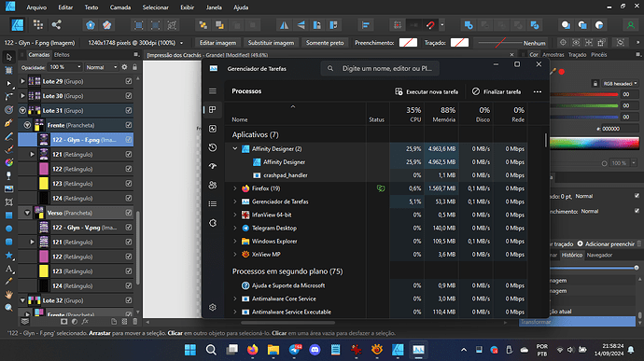This screenshot has width=644, height=361.
Task: Select the Adicionar preenchimento radio option
Action: tap(580, 244)
